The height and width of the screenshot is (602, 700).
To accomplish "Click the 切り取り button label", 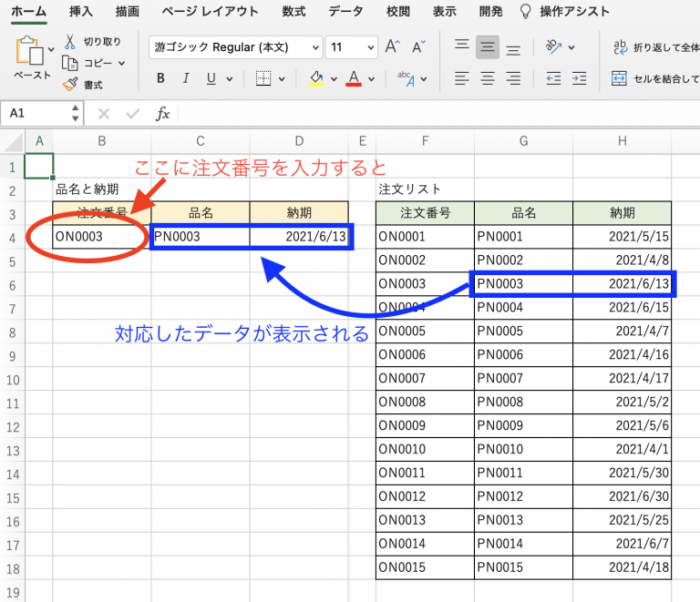I will tap(102, 42).
